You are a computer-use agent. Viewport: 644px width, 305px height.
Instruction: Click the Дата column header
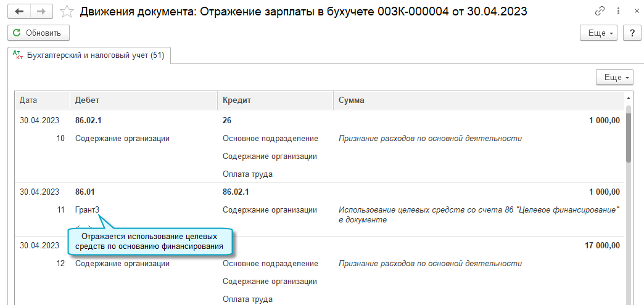click(x=42, y=100)
